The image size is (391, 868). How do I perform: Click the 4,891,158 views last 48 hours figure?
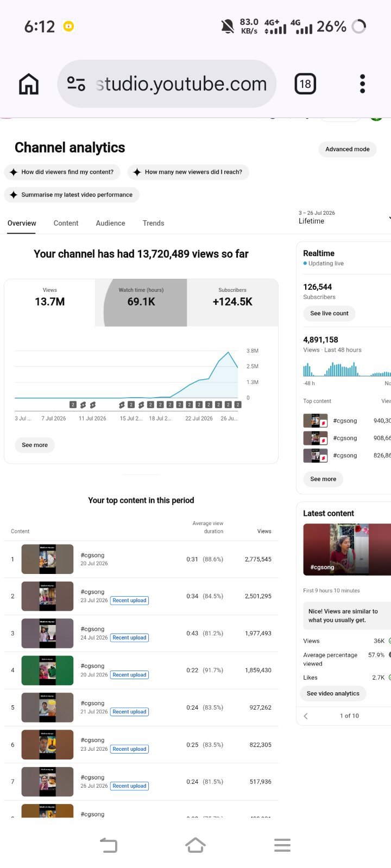tap(320, 340)
